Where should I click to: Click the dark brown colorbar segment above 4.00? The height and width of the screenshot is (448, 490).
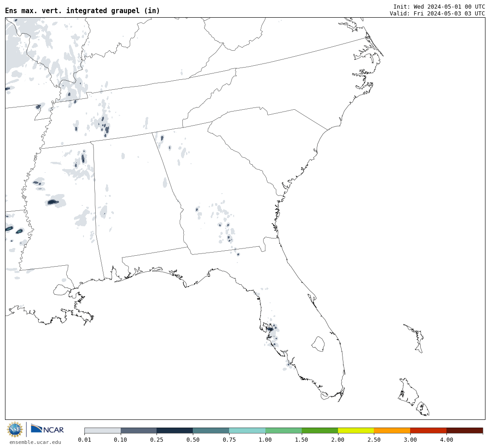coord(465,431)
